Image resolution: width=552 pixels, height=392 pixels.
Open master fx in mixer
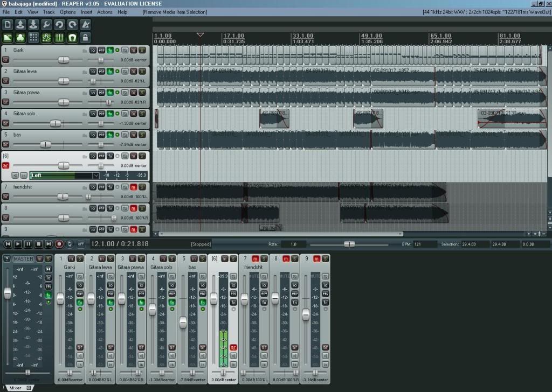(x=48, y=295)
